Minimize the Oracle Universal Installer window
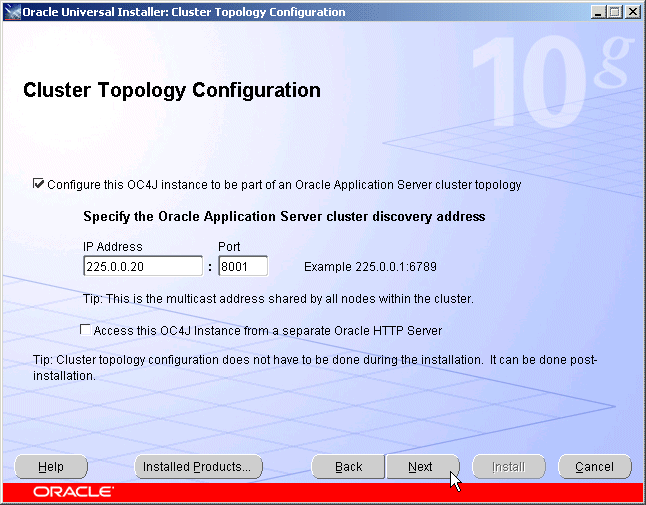Viewport: 646px width, 505px height. coord(598,12)
